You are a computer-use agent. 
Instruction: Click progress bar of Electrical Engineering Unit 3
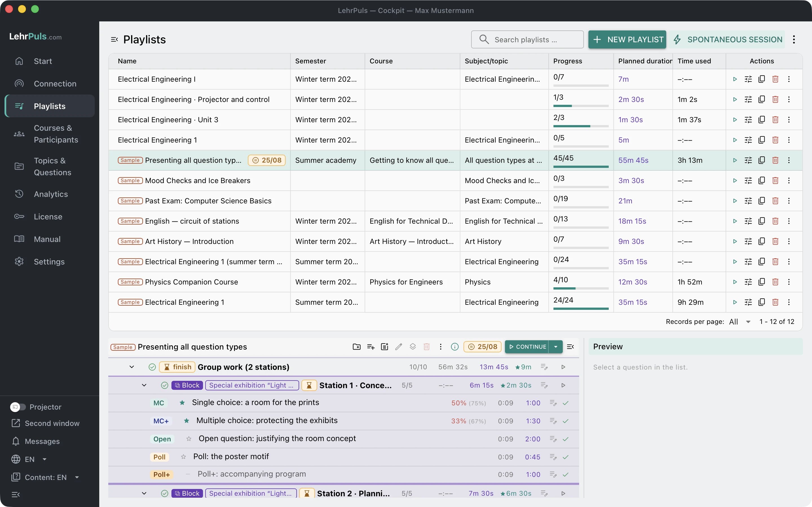click(581, 126)
